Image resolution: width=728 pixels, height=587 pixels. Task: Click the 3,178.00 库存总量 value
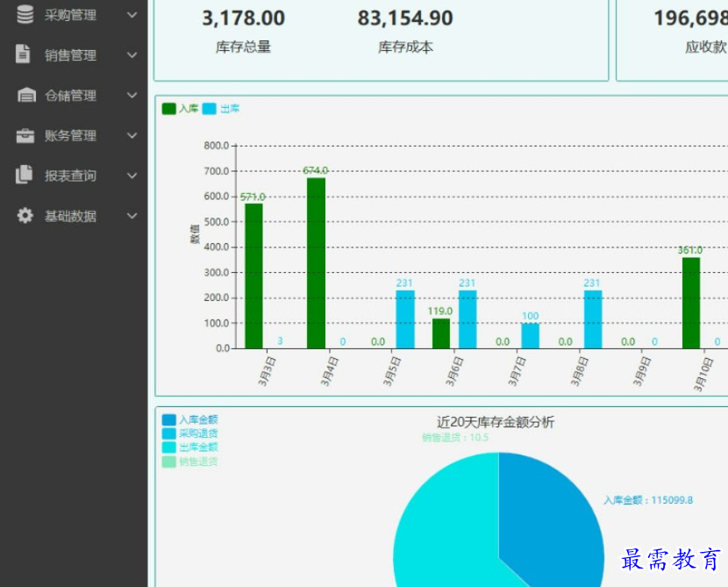pyautogui.click(x=243, y=18)
